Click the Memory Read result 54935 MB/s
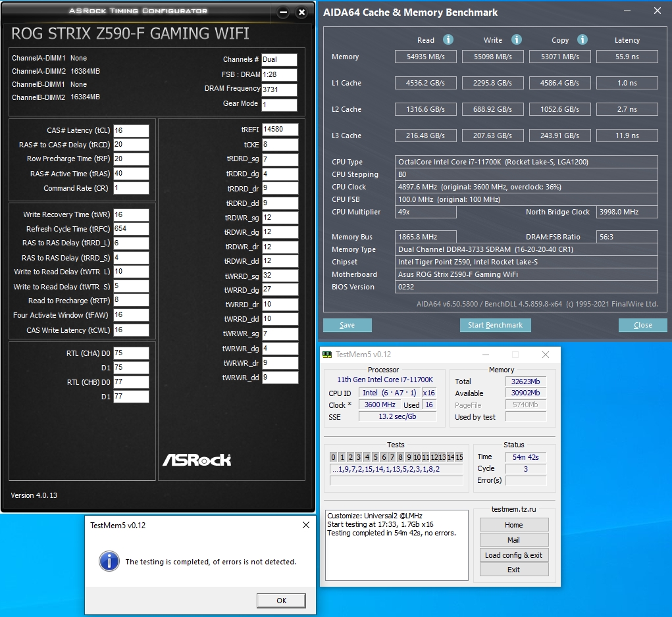The width and height of the screenshot is (672, 617). [426, 57]
